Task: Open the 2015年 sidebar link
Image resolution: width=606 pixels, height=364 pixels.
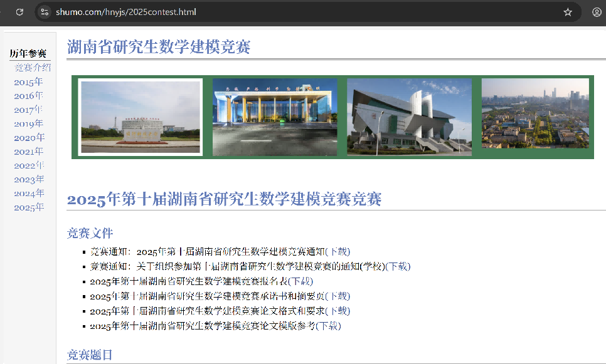Action: tap(28, 82)
